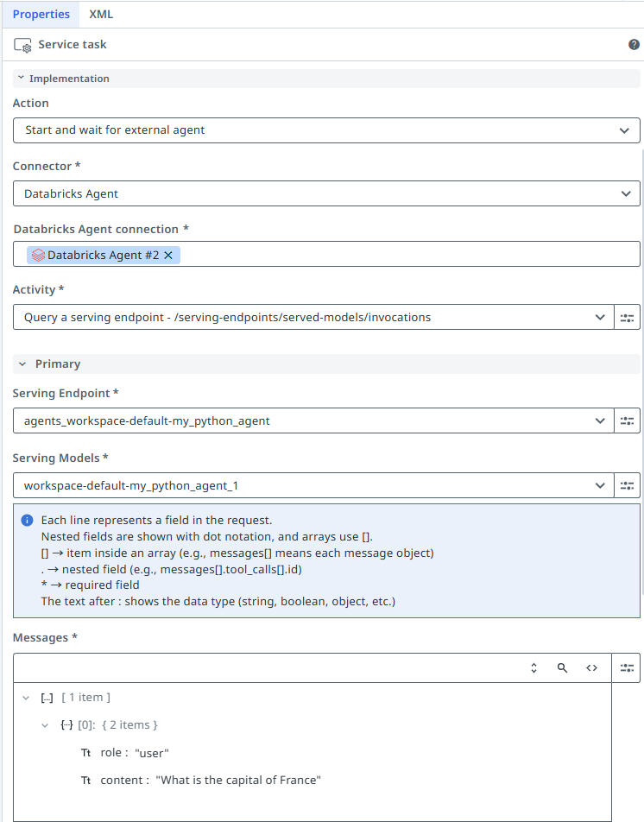Click the search icon in Messages toolbar
Image resolution: width=644 pixels, height=822 pixels.
[x=562, y=668]
